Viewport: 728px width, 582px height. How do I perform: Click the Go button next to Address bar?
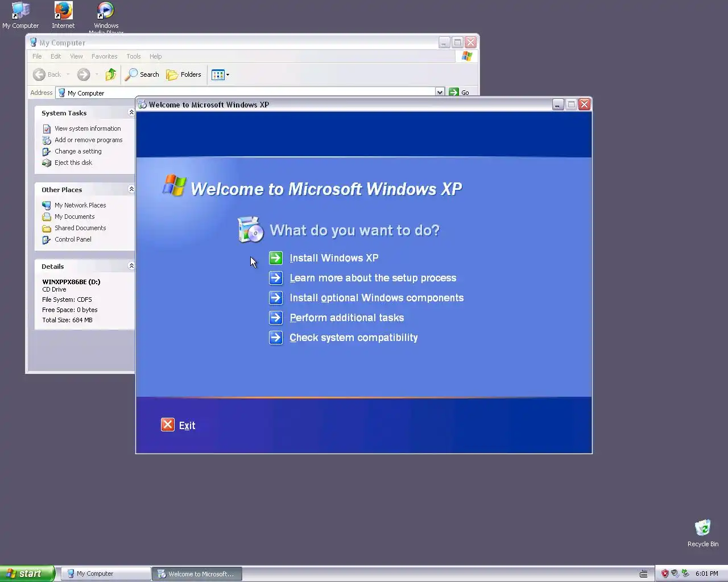[x=460, y=92]
